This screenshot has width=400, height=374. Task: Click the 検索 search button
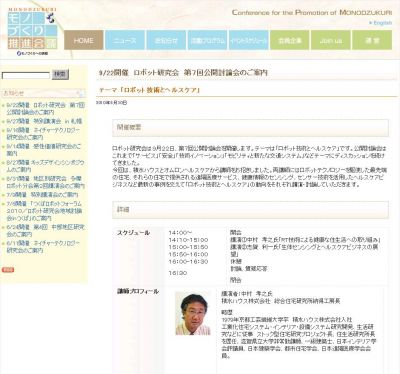point(60,74)
